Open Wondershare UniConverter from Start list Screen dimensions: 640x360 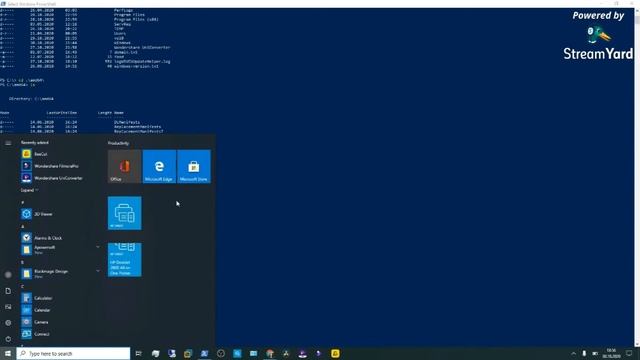(x=59, y=178)
